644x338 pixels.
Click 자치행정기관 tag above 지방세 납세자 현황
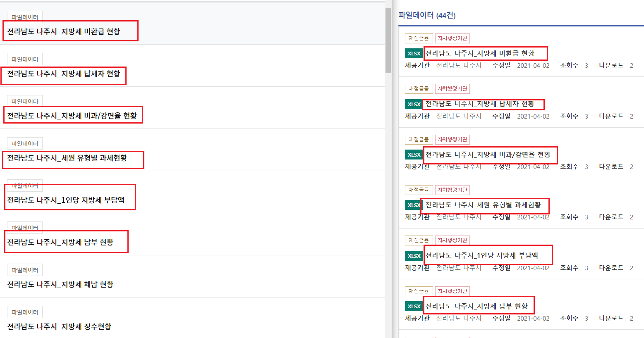coord(452,88)
